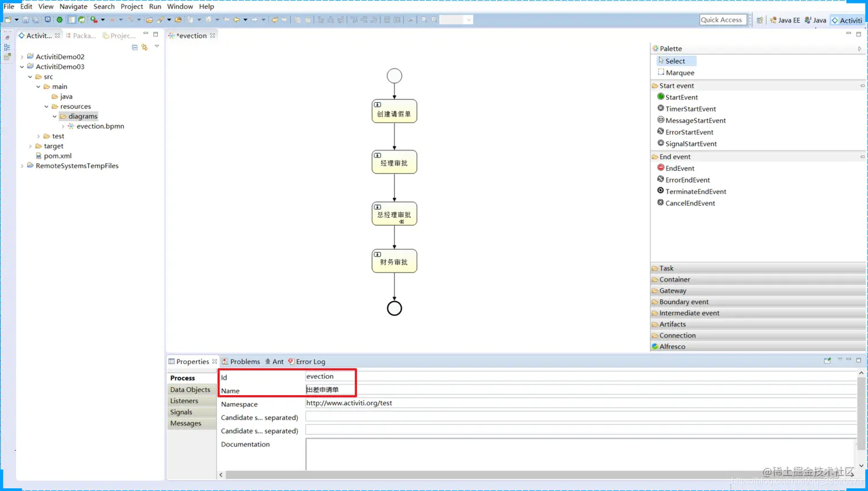Screen dimensions: 868x491
Task: Expand the ActivitiDemo02 project node
Action: 22,57
